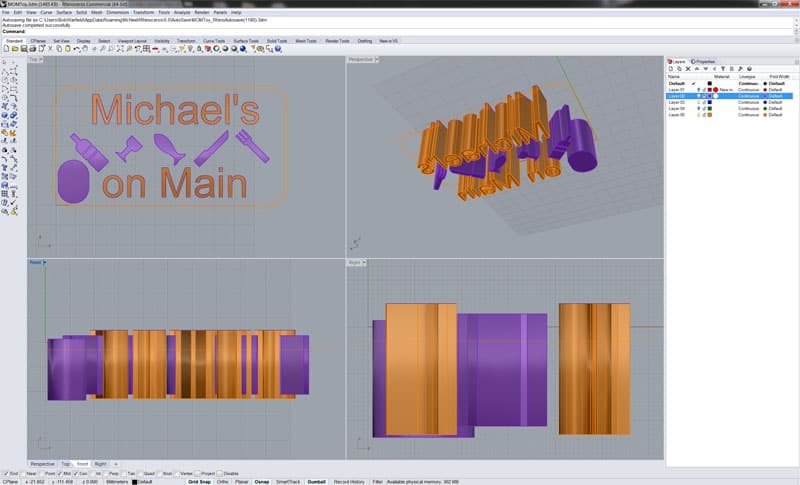Click the four-viewport layout icon
800x485 pixels.
(x=146, y=48)
